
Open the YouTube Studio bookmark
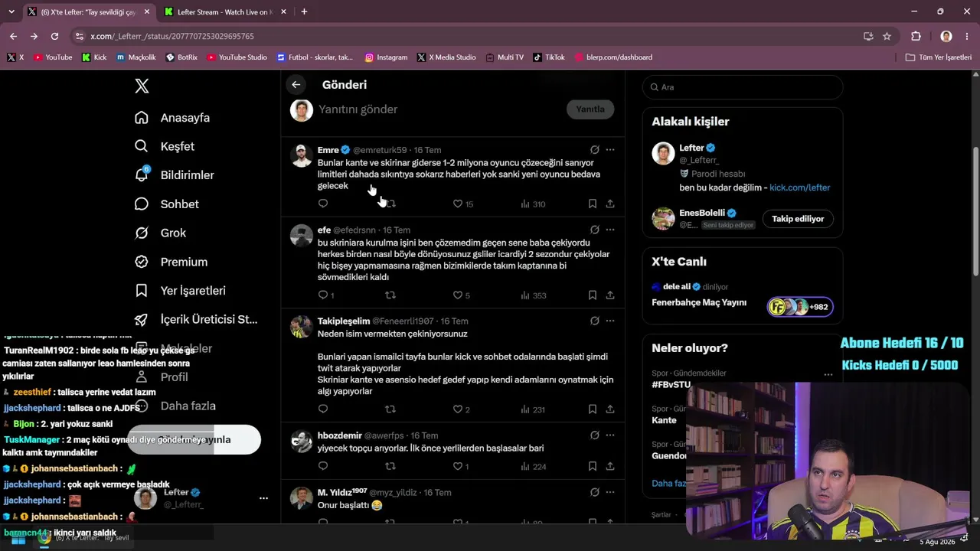click(x=237, y=57)
